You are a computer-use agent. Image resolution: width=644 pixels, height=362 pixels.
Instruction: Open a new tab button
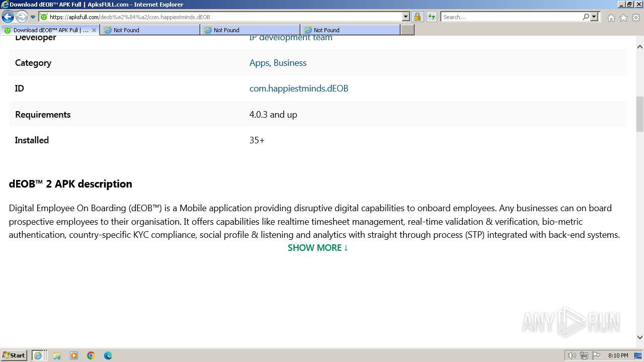point(408,30)
